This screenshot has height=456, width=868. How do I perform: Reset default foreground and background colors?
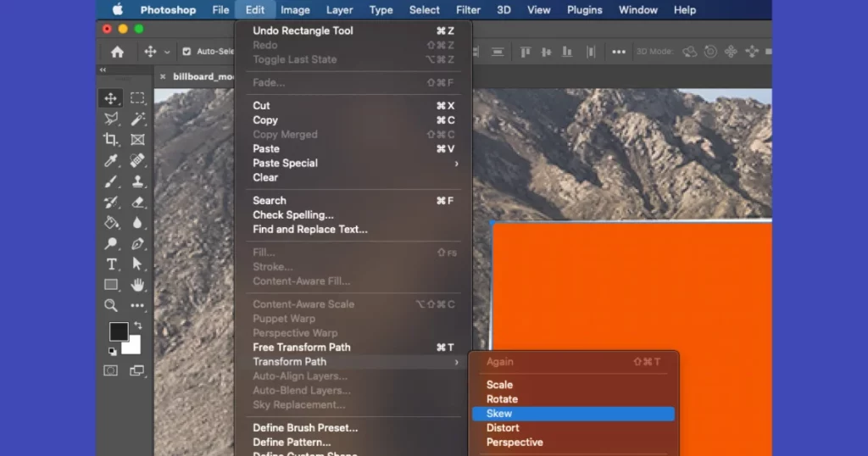pos(113,352)
